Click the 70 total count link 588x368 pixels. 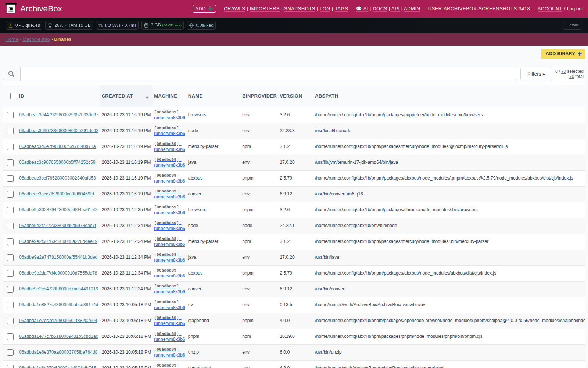(571, 77)
